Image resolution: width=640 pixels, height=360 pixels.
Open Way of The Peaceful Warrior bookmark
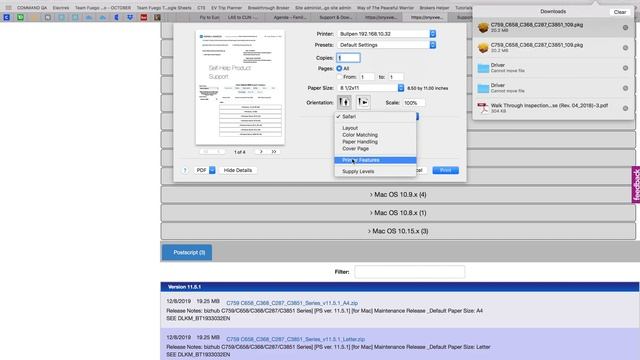pyautogui.click(x=385, y=8)
